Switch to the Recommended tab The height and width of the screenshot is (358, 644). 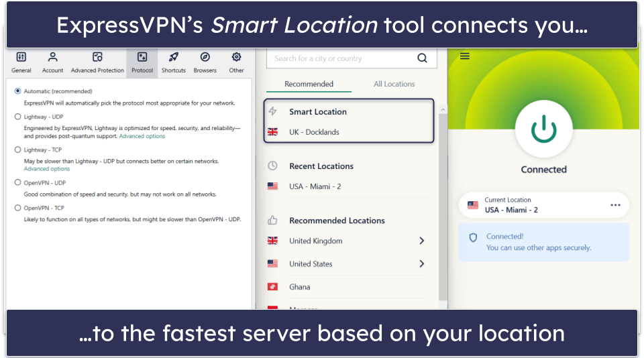click(x=309, y=84)
